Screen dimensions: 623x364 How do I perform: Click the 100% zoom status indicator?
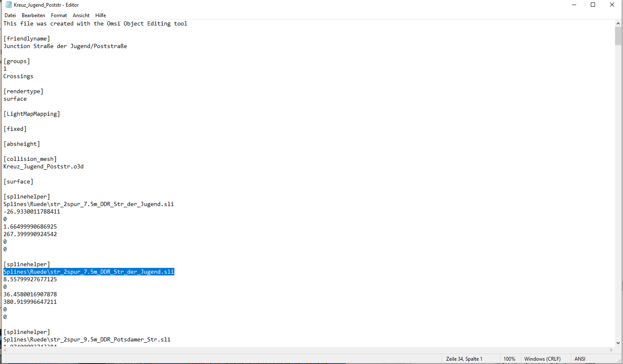tap(509, 359)
